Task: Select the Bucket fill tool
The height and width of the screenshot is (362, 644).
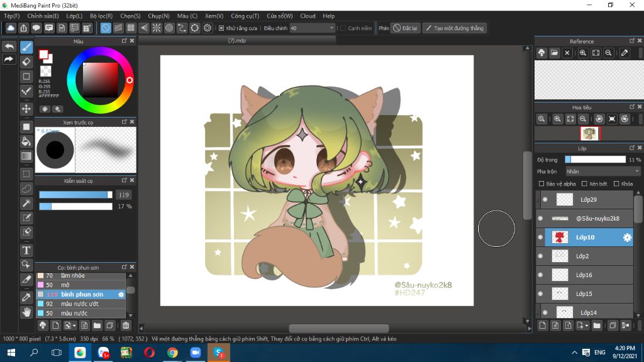Action: 26,141
